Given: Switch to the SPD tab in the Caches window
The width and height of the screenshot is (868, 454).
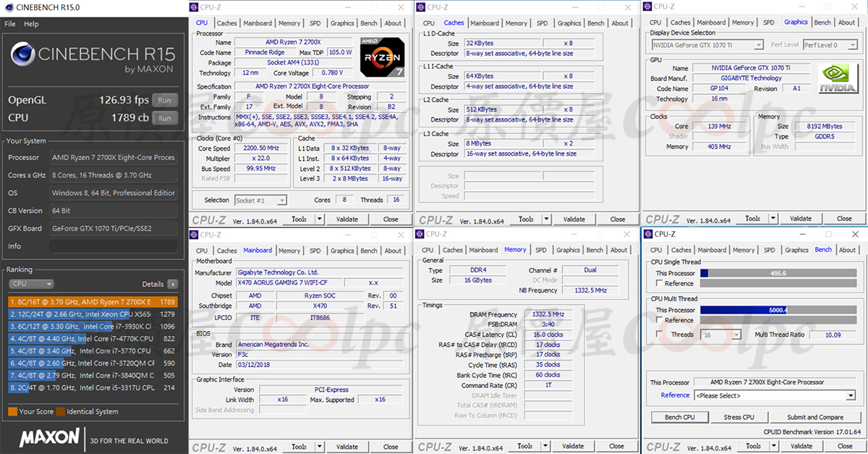Looking at the screenshot, I should pos(542,23).
